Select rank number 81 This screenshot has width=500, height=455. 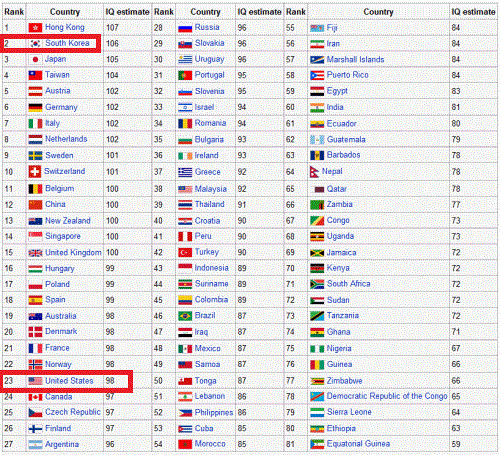tap(290, 444)
